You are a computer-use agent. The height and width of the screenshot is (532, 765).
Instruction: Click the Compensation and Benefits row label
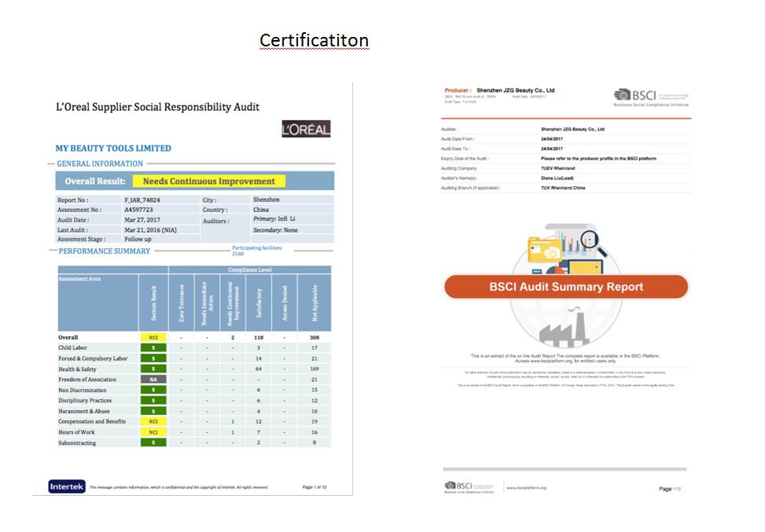(x=92, y=421)
